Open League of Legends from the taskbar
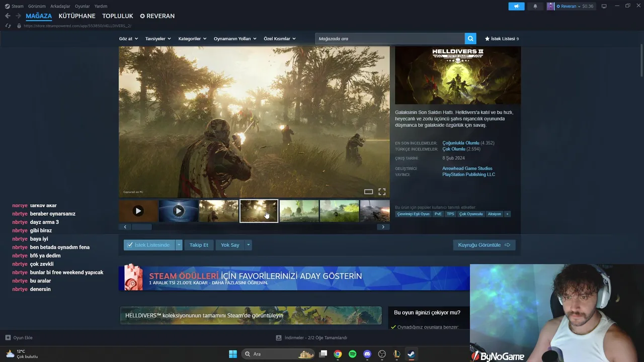This screenshot has width=644, height=362. click(396, 354)
